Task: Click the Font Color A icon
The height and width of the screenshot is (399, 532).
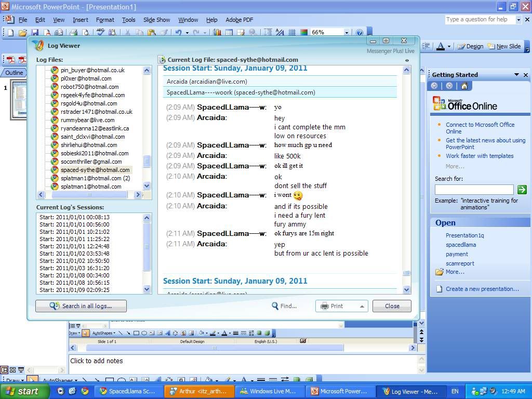Action: point(441,46)
